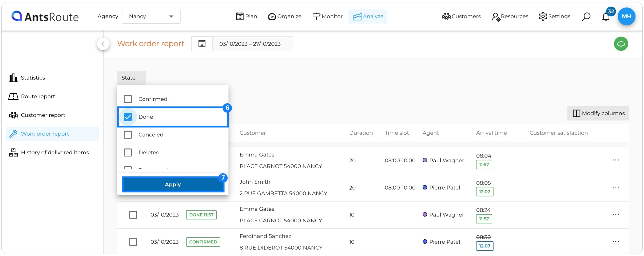The width and height of the screenshot is (644, 256).
Task: Click the Duration column header
Action: 361,133
